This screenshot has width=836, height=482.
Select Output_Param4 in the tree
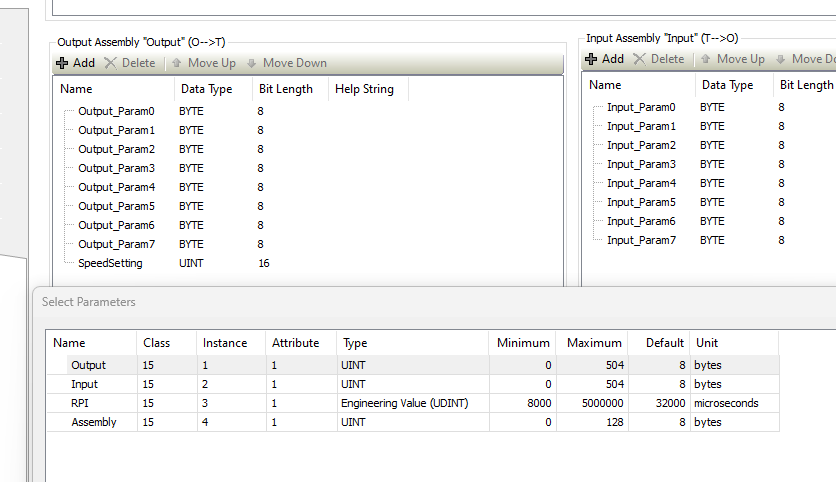(116, 187)
